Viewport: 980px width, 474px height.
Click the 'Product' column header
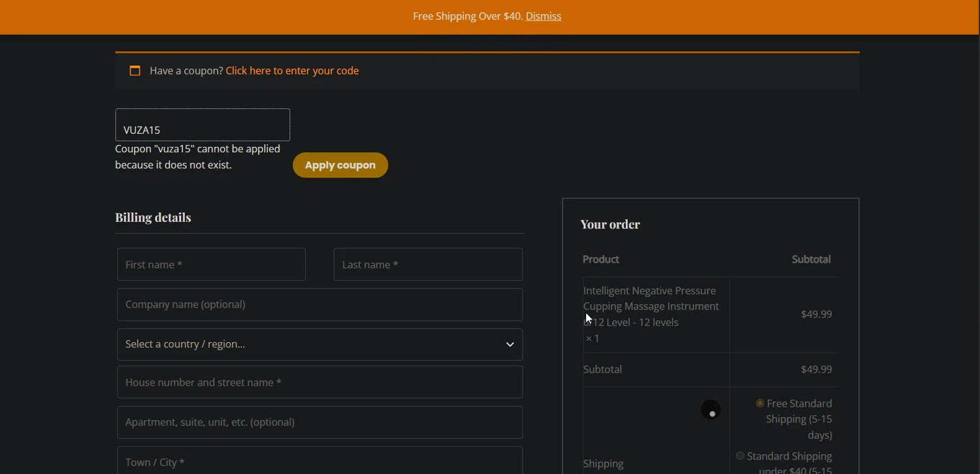tap(601, 259)
